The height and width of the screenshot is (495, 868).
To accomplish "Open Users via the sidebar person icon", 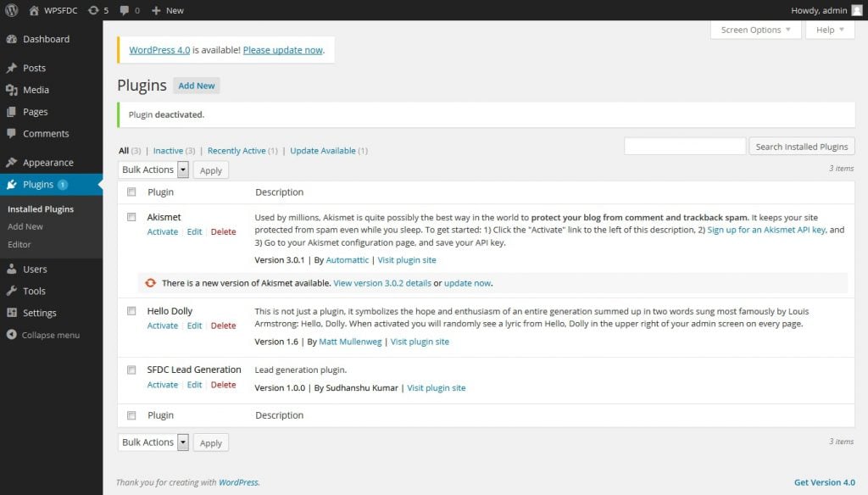I will (12, 269).
